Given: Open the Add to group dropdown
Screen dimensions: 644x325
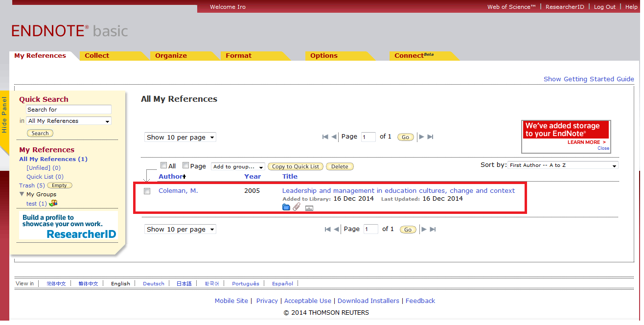Looking at the screenshot, I should pyautogui.click(x=238, y=166).
